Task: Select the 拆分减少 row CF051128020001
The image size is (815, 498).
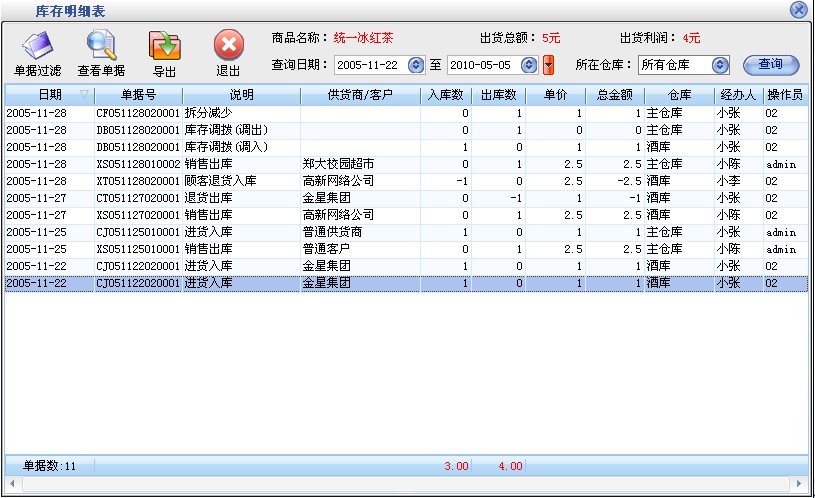Action: [x=150, y=113]
